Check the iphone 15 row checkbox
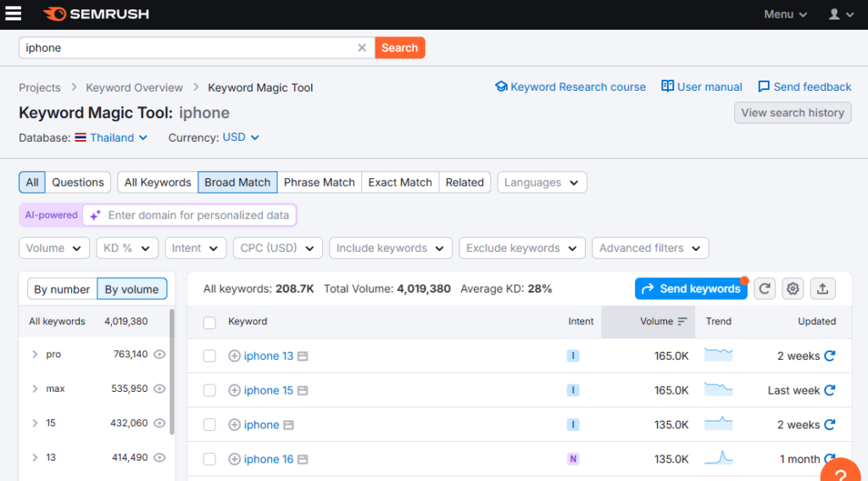This screenshot has height=481, width=868. (209, 390)
